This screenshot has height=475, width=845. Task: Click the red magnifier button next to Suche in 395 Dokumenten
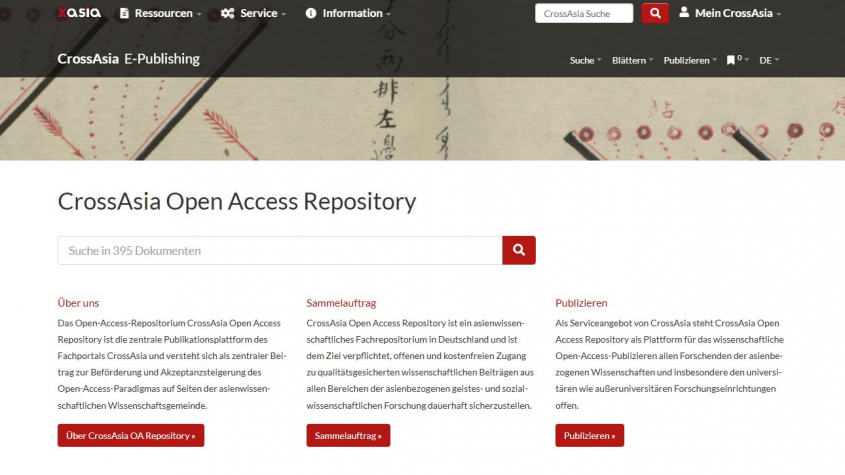pyautogui.click(x=518, y=250)
